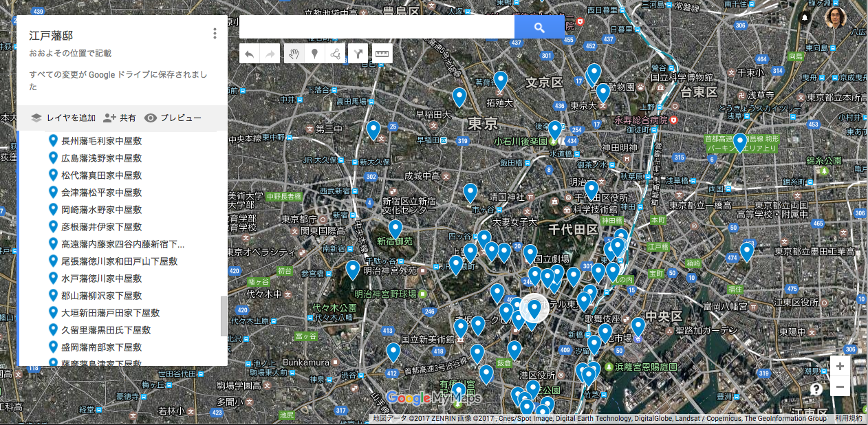Click pin icon beside 大垣新田藩戸田家下屋敷
Image resolution: width=868 pixels, height=425 pixels.
53,312
